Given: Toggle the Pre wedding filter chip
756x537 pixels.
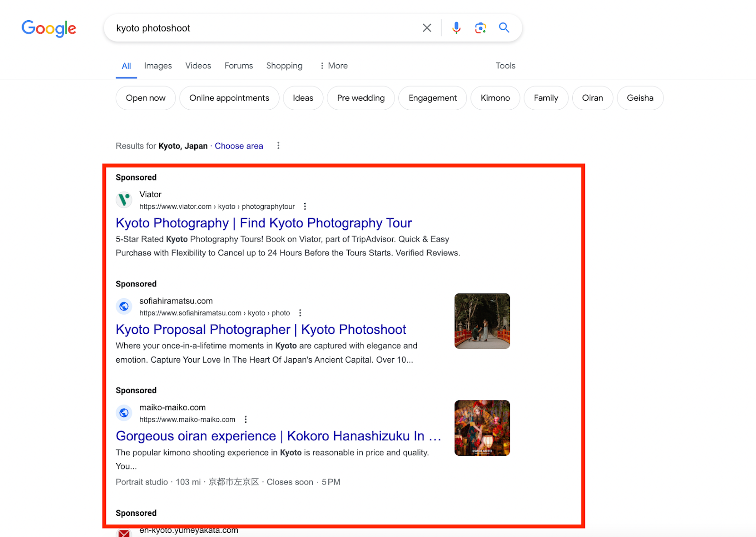Looking at the screenshot, I should [x=361, y=98].
